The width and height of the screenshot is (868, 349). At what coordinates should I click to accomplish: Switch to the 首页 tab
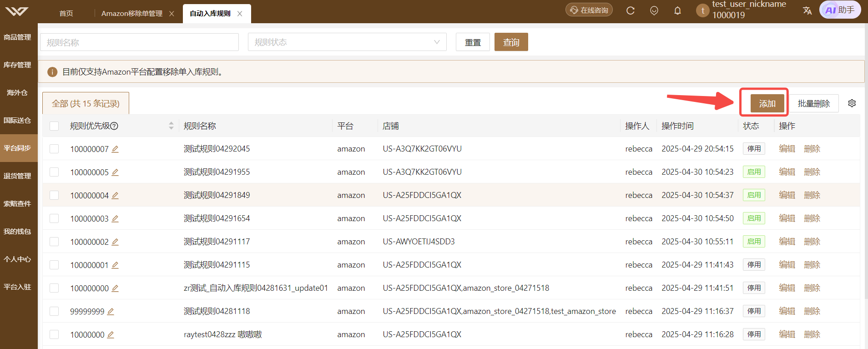click(x=66, y=14)
